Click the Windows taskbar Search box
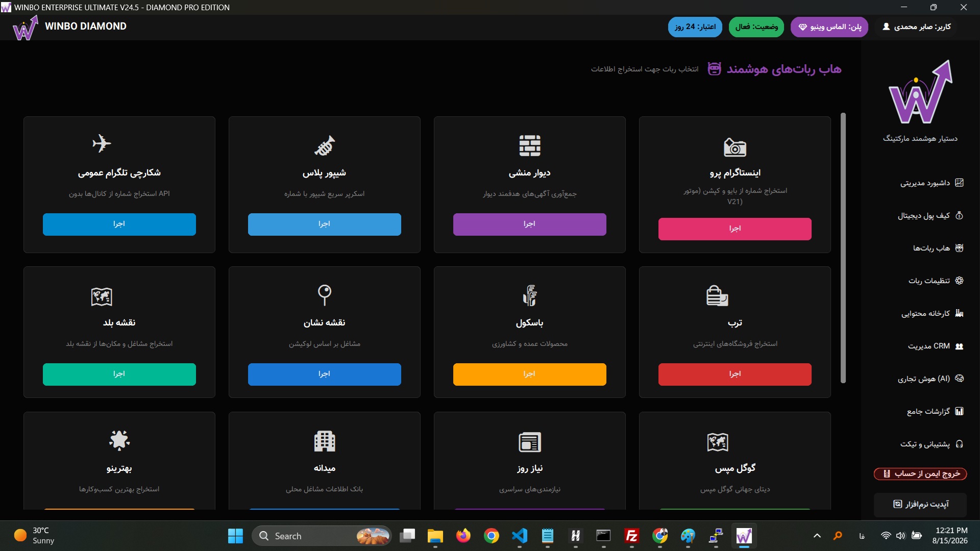This screenshot has width=980, height=551. tap(322, 536)
